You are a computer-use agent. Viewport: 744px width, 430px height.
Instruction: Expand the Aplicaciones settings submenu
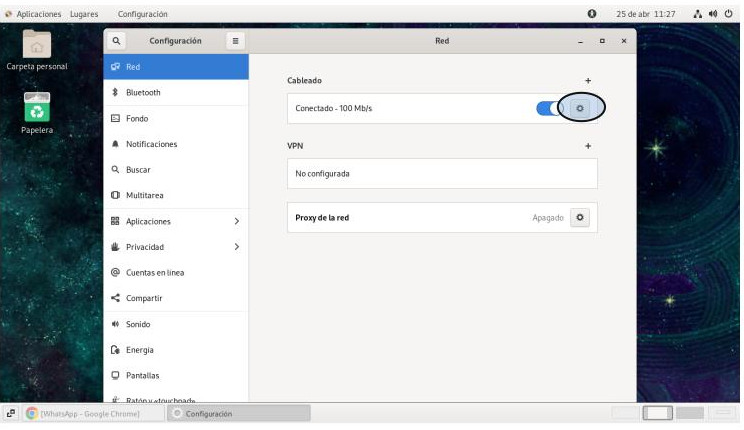(236, 221)
